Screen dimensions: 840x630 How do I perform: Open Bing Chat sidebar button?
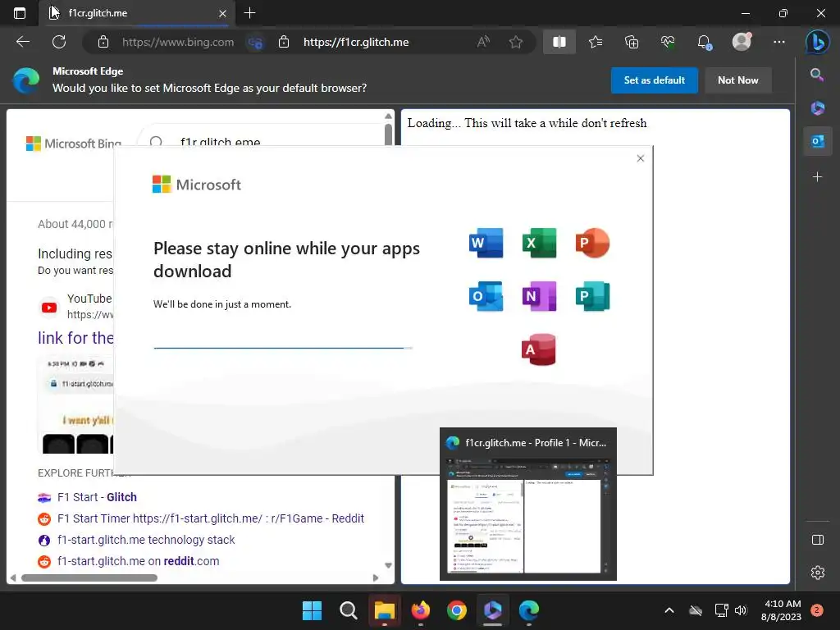click(817, 42)
